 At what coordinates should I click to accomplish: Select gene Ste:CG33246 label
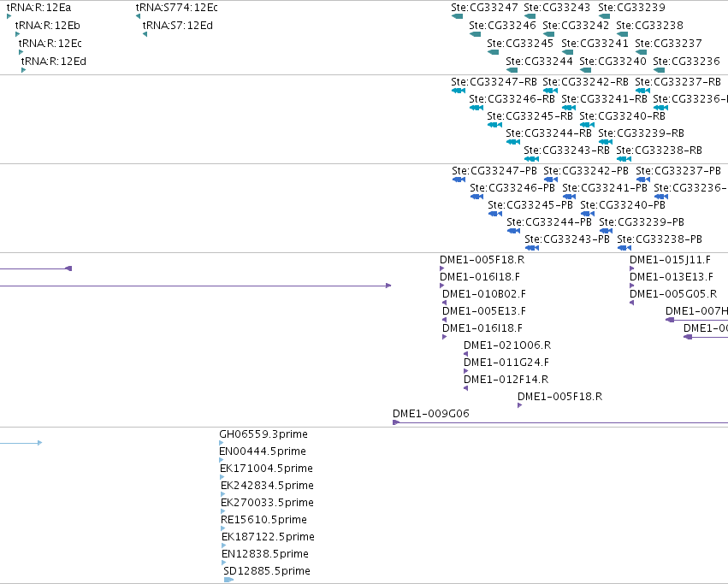(502, 26)
